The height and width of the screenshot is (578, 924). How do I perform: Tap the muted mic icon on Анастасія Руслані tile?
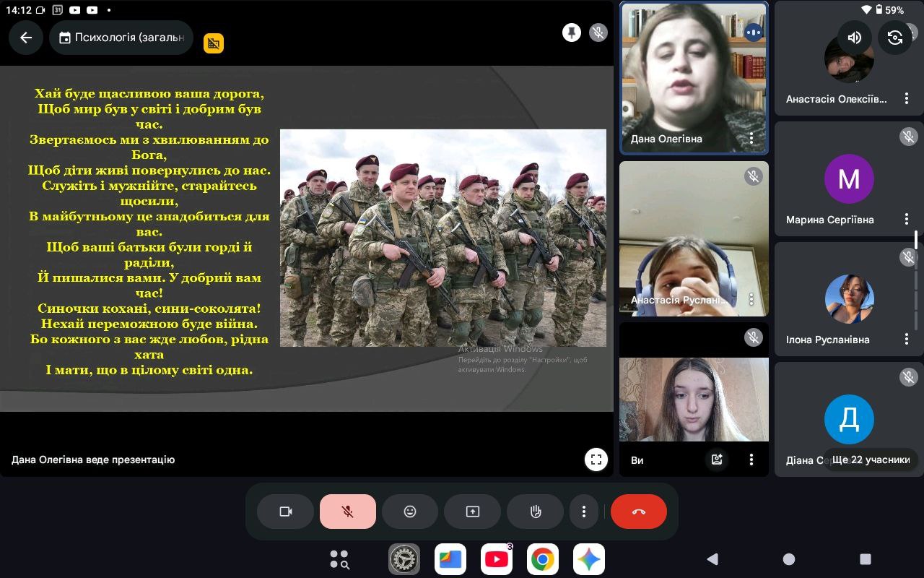tap(754, 176)
